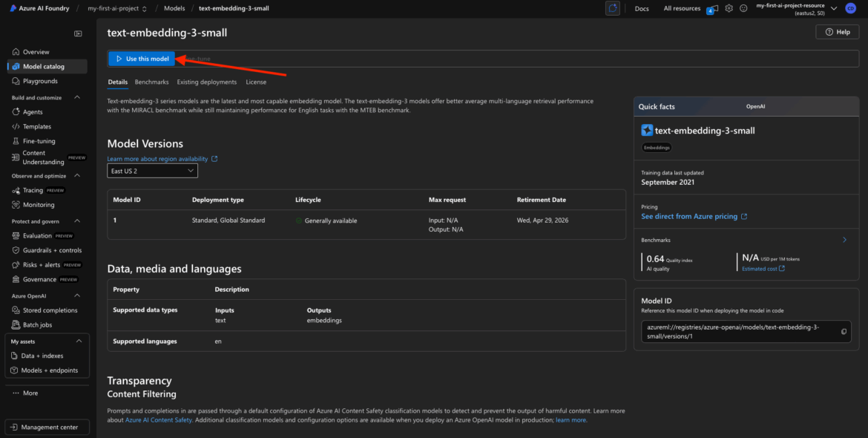Open the my-first-ai-project breadcrumb switcher
This screenshot has height=438, width=868.
pyautogui.click(x=116, y=8)
